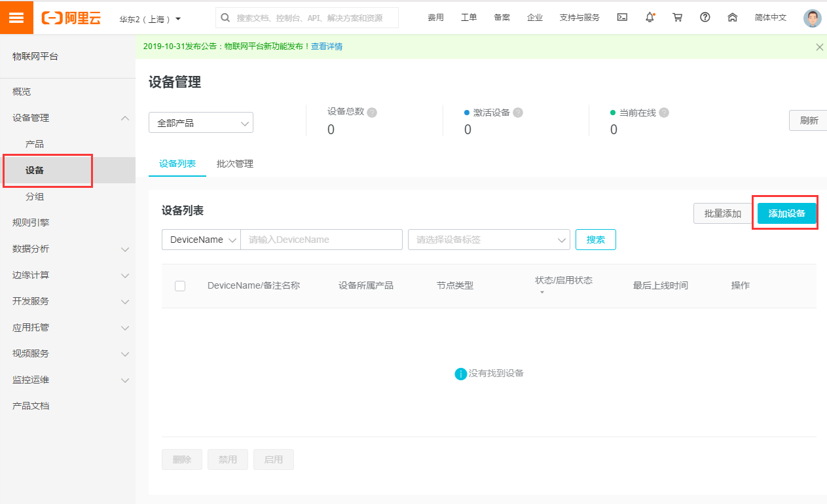This screenshot has height=504, width=827.
Task: Expand the 监控运维 sidebar section
Action: (125, 380)
